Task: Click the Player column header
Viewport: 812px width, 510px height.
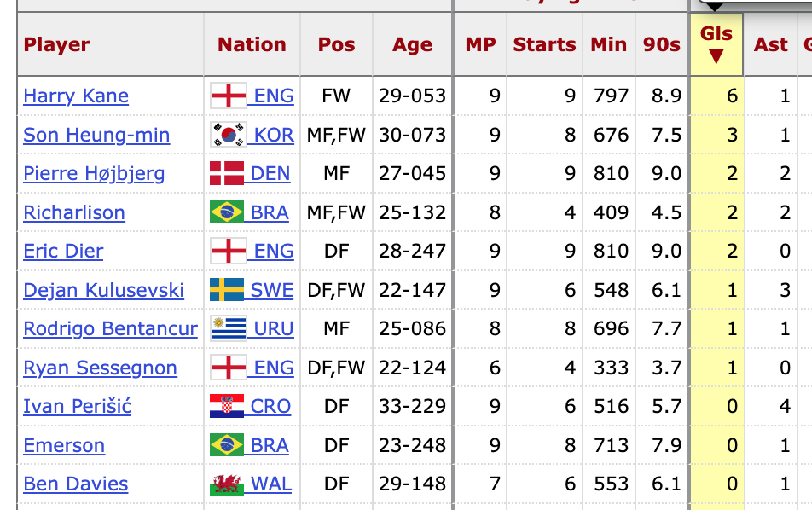Action: pos(57,44)
